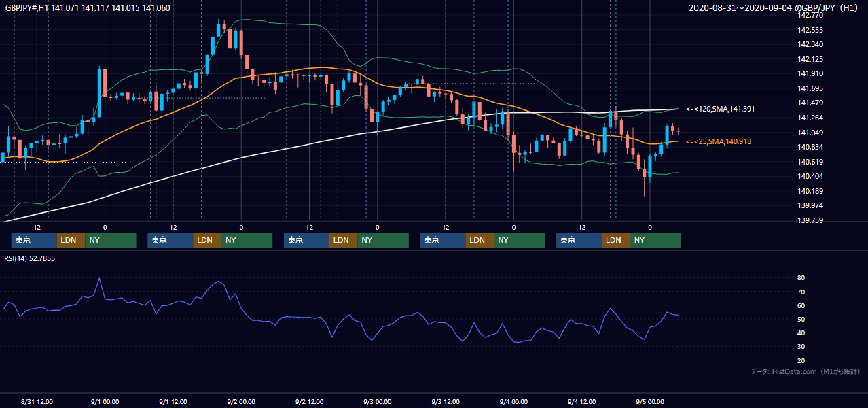Select the 9/2 12:00 time axis marker
This screenshot has height=408, width=868.
coord(309,402)
